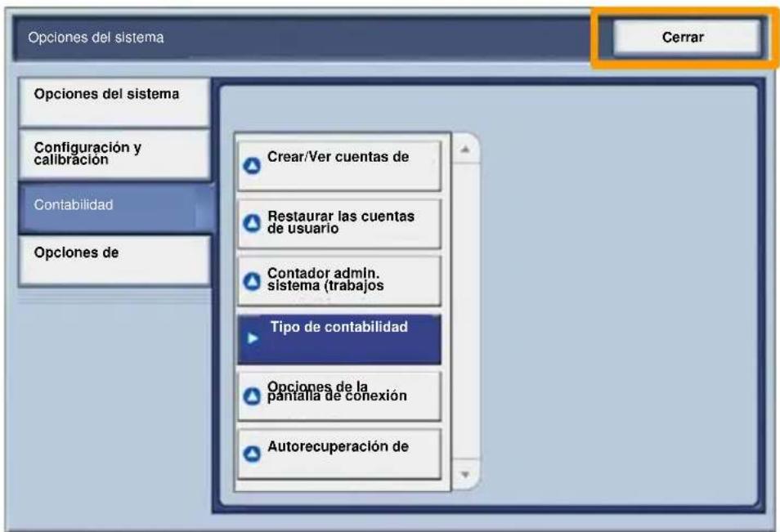This screenshot has height=532, width=780.
Task: Click the scroll up arrow in list
Action: tap(465, 149)
